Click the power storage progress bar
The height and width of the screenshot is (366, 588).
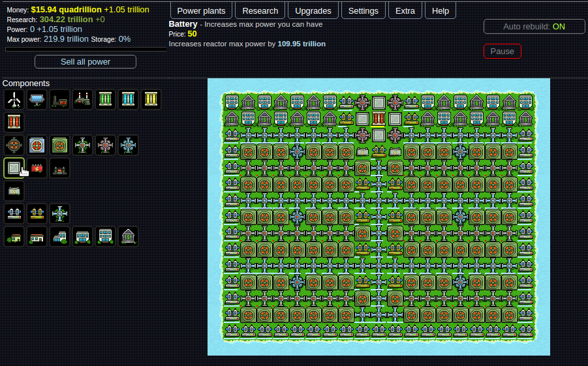tap(86, 49)
